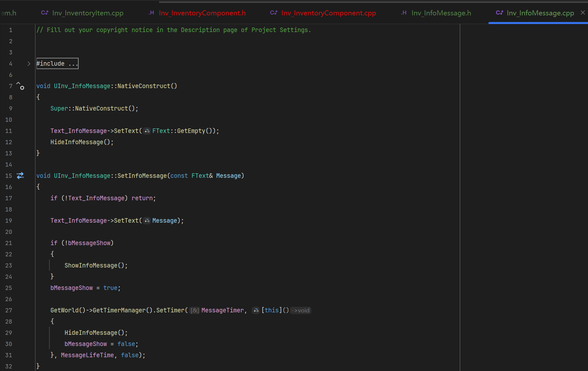Click "SetTimer" on line 27
Screen dimensions: 588x371
170,310
